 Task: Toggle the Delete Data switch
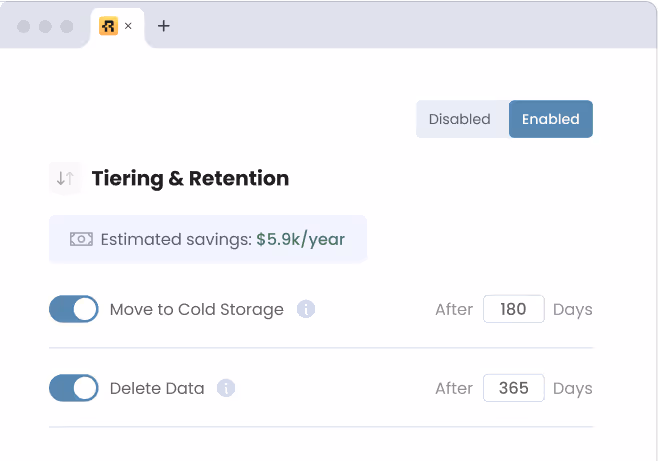pos(74,388)
